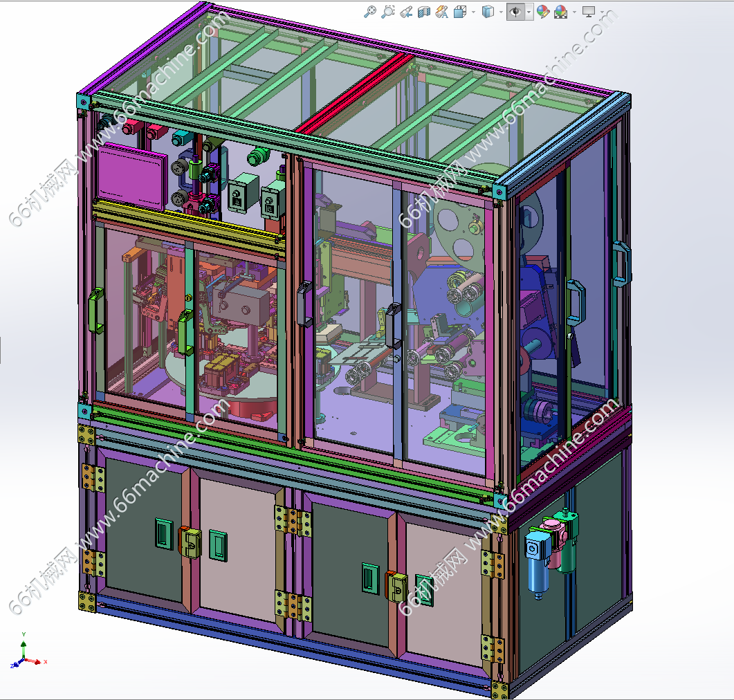This screenshot has width=734, height=700.
Task: Click the monitor View Settings icon
Action: pos(589,12)
